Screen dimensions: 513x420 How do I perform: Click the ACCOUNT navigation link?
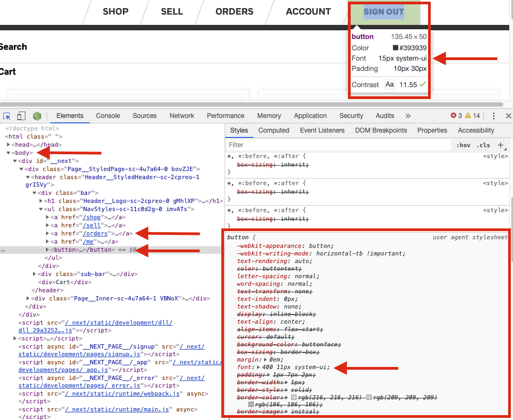tap(308, 11)
